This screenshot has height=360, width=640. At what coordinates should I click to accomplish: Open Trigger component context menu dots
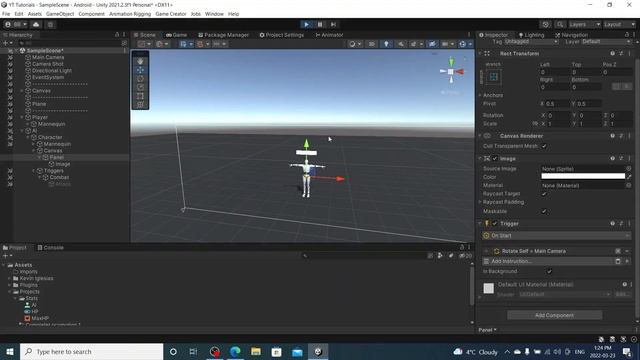(x=629, y=223)
